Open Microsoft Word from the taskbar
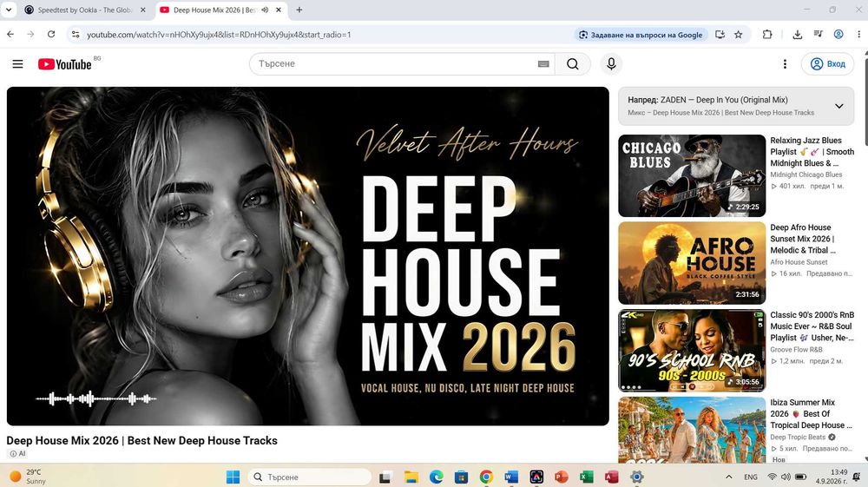Screen dimensions: 868x487 point(511,477)
